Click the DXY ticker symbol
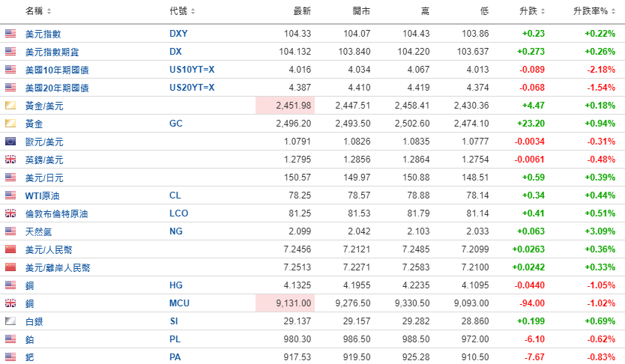625x364 pixels. (178, 34)
